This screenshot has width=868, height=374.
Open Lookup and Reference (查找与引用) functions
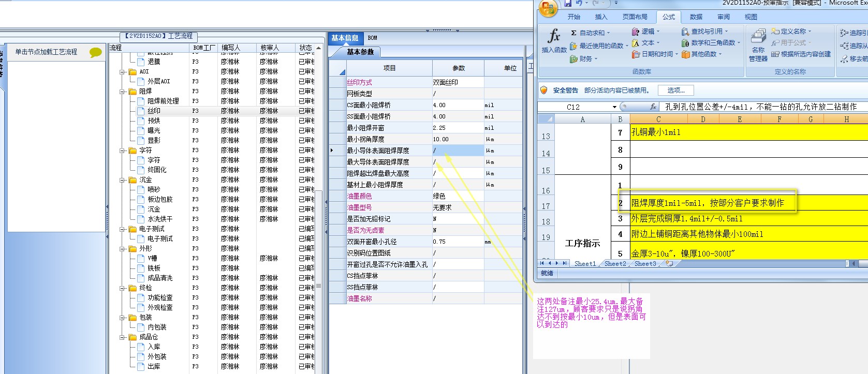705,32
